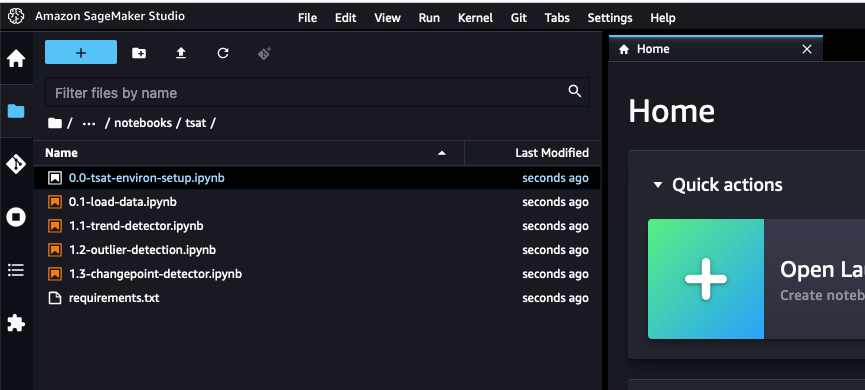Expand the hidden path ellipsis breadcrumb
865x390 pixels.
(x=89, y=123)
